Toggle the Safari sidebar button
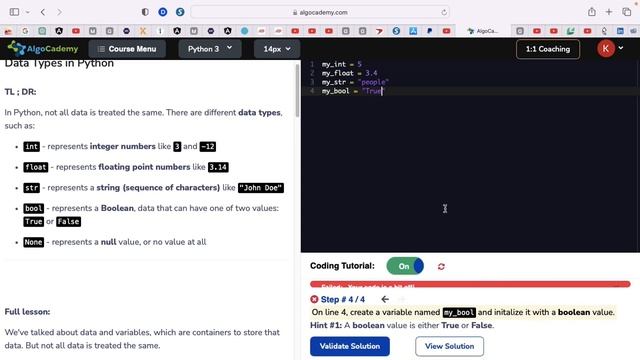640x360 pixels. (14, 12)
